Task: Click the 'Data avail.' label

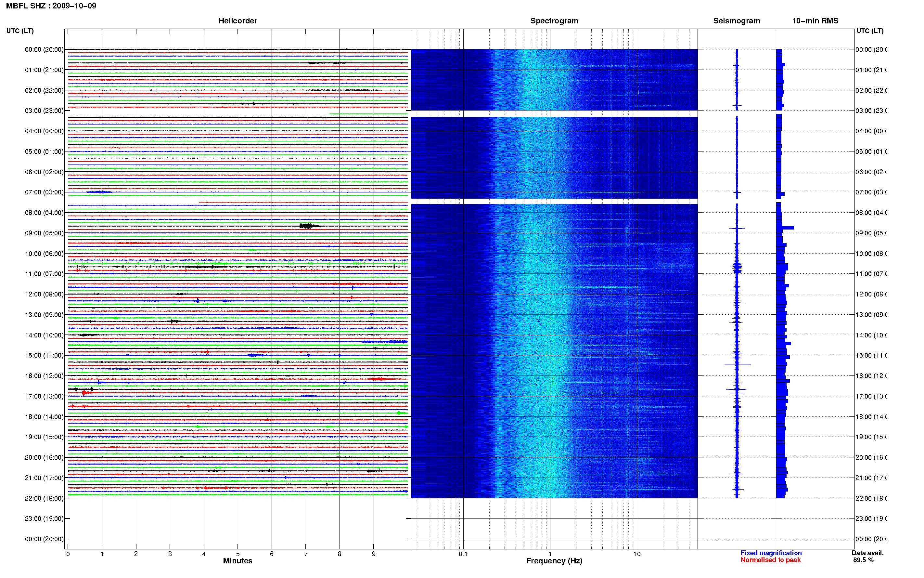Action: click(867, 553)
